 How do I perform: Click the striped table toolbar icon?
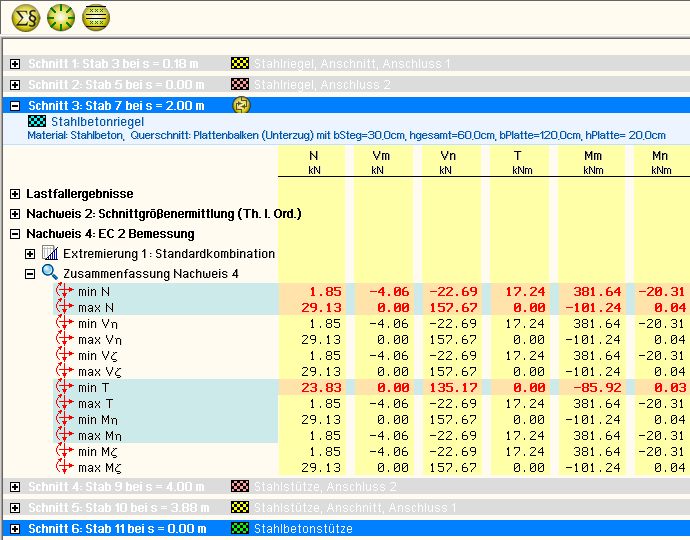tap(97, 17)
